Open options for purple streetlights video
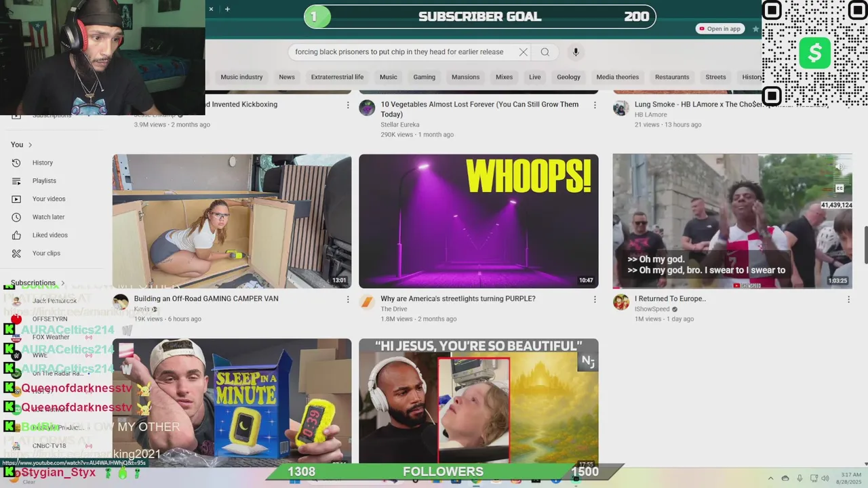Screen dimensions: 868x488 tap(595, 299)
